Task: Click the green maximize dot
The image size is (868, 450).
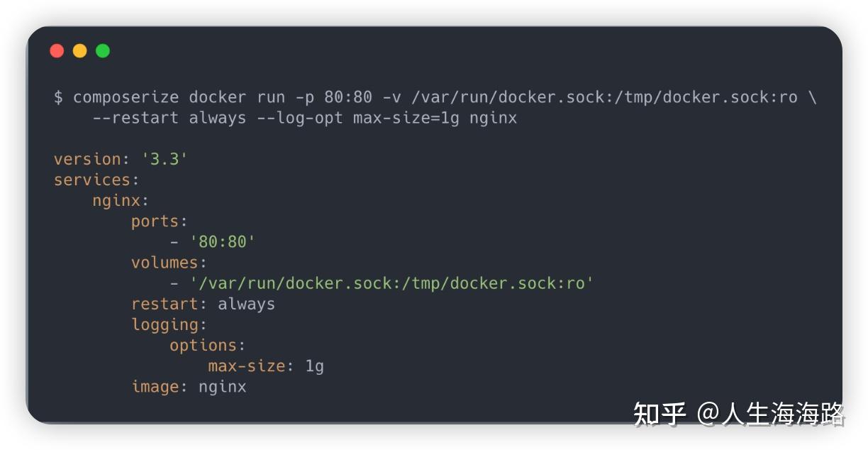Action: [x=103, y=50]
